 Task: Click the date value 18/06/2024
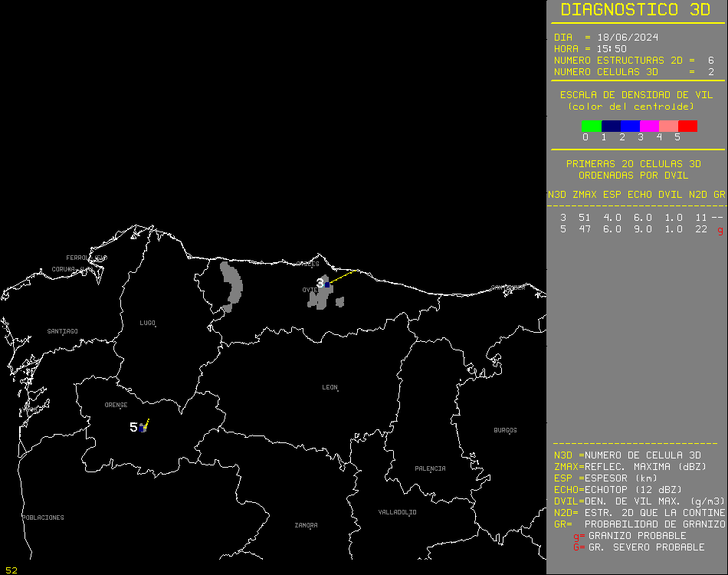pos(627,38)
